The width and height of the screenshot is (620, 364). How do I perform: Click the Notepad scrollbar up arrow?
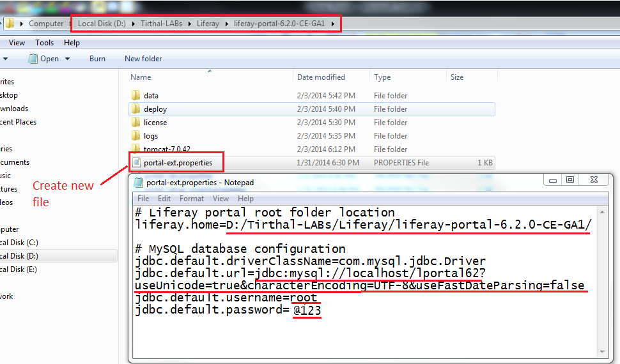pyautogui.click(x=602, y=212)
